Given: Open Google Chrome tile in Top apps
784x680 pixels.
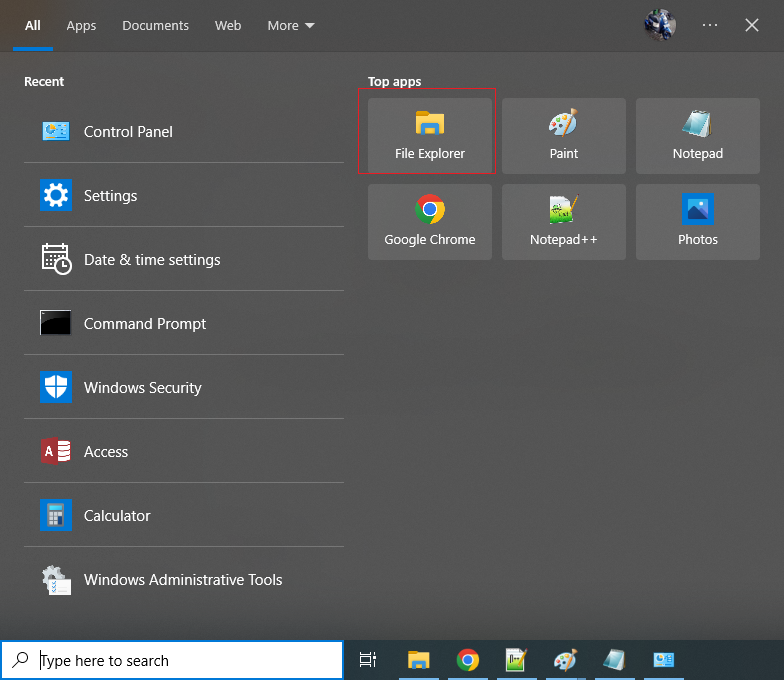Looking at the screenshot, I should tap(430, 222).
